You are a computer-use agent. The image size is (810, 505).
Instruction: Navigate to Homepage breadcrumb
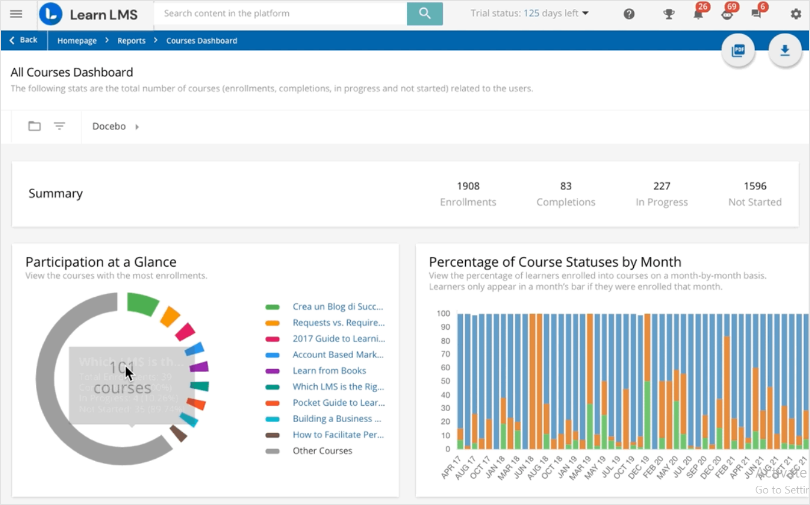[x=77, y=41]
